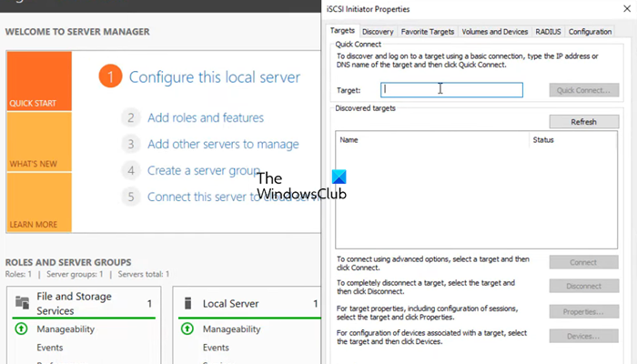637x364 pixels.
Task: Click the Quick Connect button
Action: pos(584,90)
